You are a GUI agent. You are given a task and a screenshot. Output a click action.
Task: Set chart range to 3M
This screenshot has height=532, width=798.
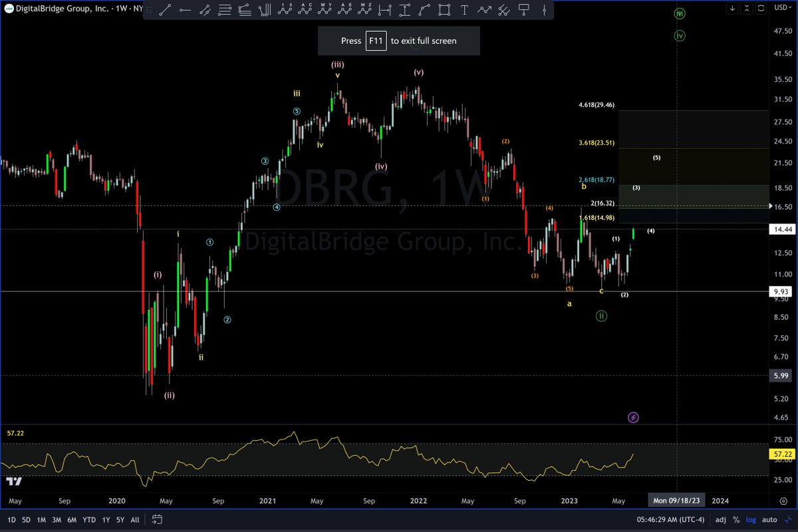pos(57,519)
